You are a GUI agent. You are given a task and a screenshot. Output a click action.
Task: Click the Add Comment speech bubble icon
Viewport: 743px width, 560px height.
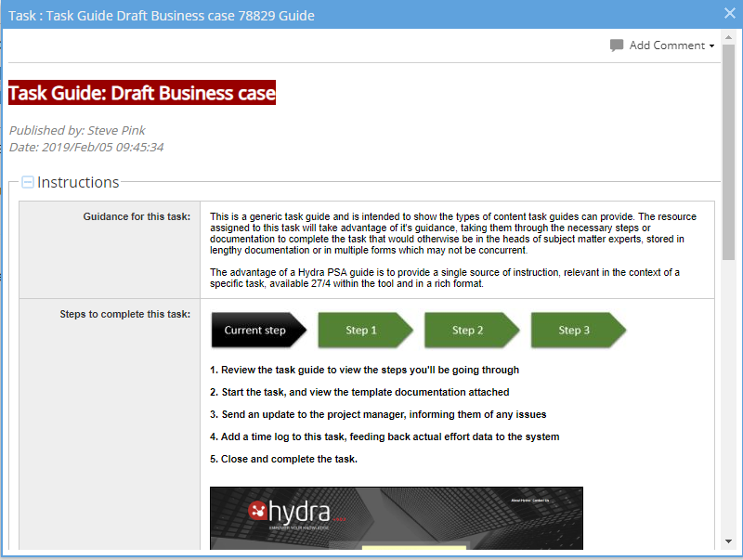[x=617, y=46]
